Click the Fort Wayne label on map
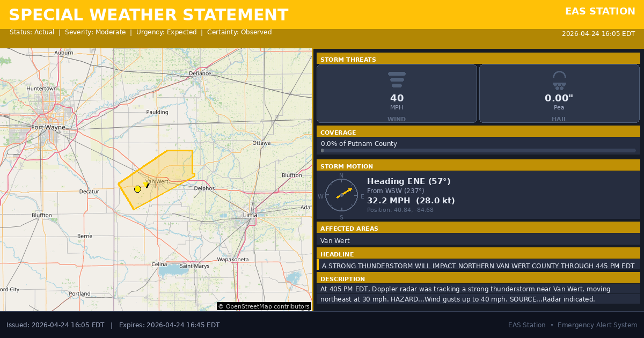This screenshot has height=338, width=644. click(x=48, y=127)
